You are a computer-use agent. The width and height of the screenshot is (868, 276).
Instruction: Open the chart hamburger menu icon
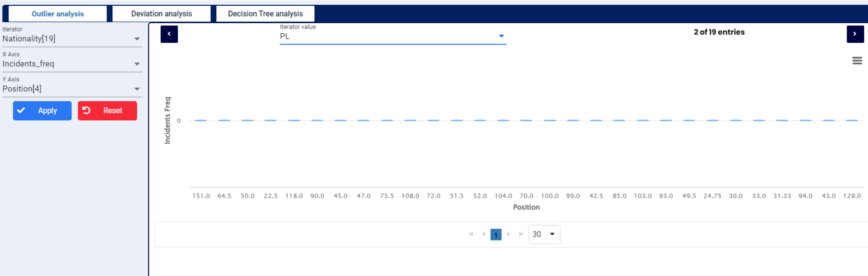857,61
